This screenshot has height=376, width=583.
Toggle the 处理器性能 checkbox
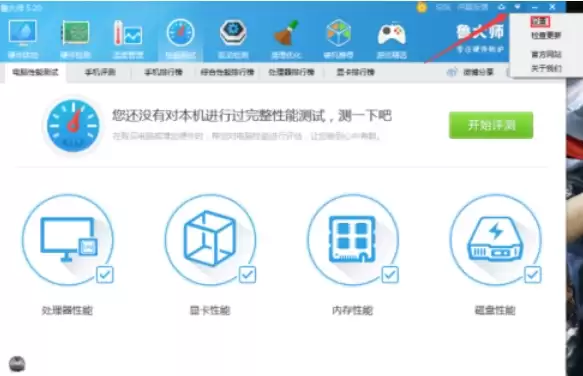pyautogui.click(x=104, y=275)
